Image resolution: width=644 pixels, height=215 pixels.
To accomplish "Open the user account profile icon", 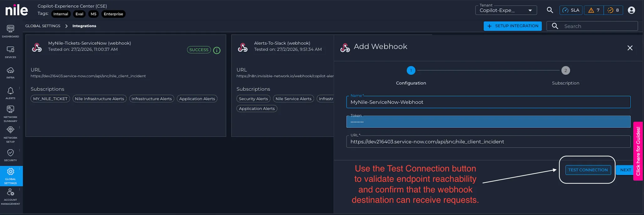I will pyautogui.click(x=631, y=10).
